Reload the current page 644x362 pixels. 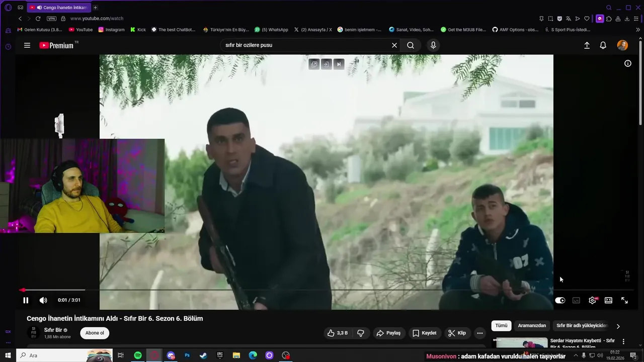click(x=38, y=19)
